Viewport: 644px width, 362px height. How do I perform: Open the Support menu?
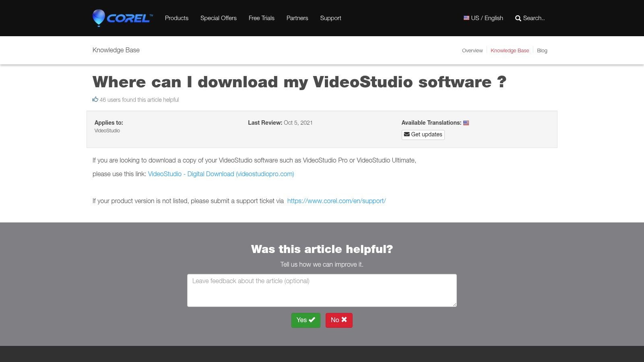point(330,18)
